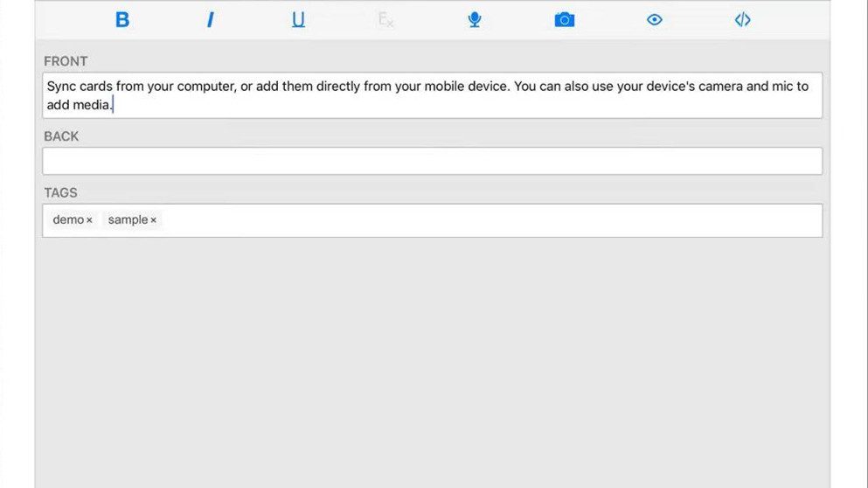Toggle italic formatting
Viewport: 868px width, 488px height.
210,20
